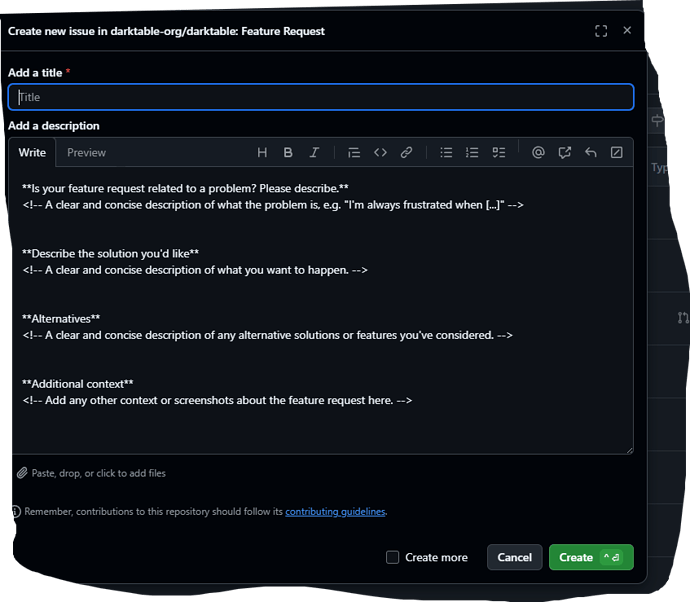Switch to the Write tab

32,153
